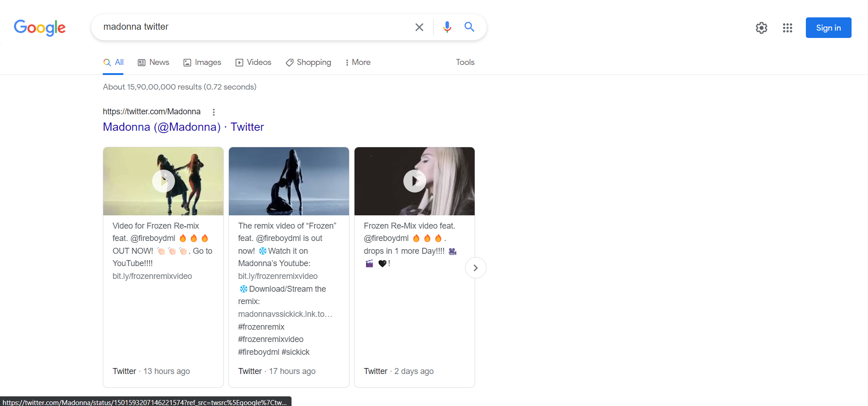The width and height of the screenshot is (868, 406).
Task: Open the Tools filter options
Action: [x=465, y=63]
